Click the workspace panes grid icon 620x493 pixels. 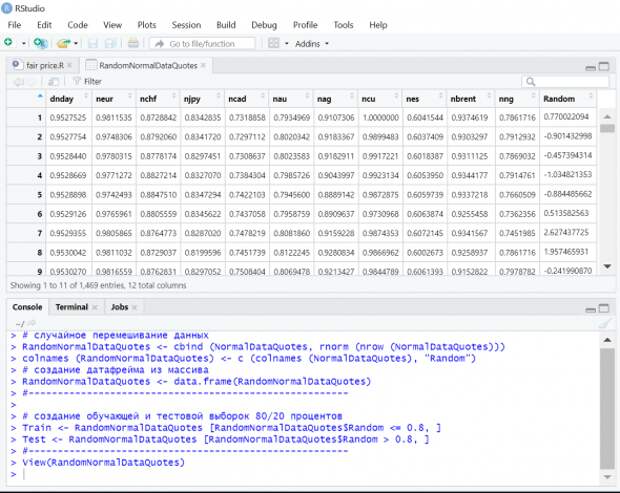(273, 43)
